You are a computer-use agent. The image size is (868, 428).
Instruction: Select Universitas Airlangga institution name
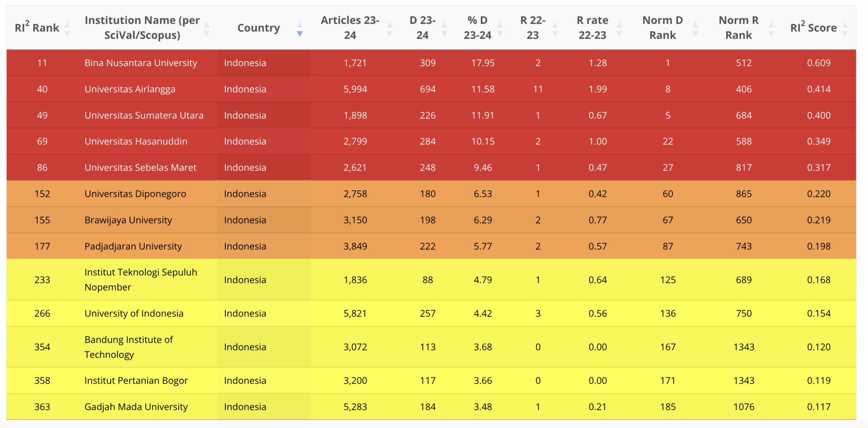coord(130,89)
